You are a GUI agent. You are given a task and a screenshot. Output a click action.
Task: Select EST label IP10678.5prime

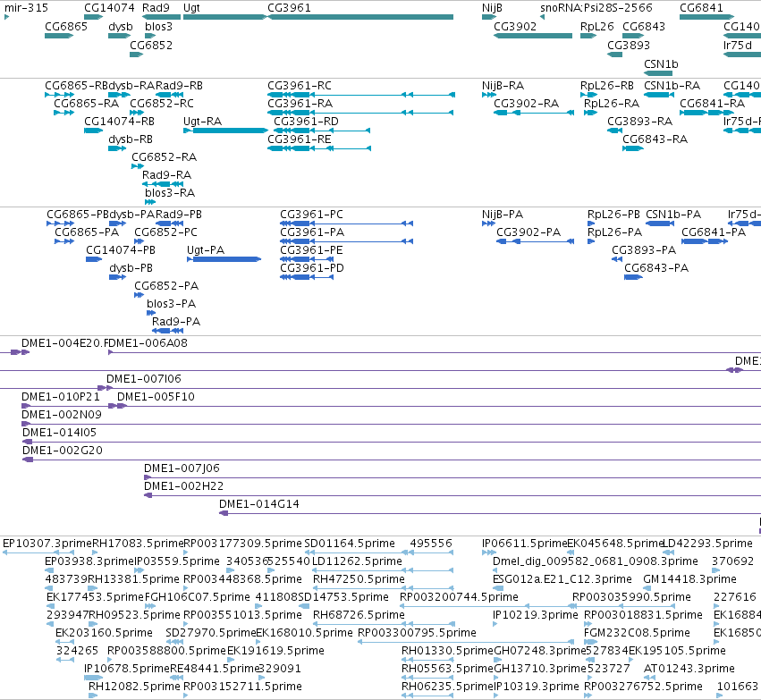tap(127, 669)
